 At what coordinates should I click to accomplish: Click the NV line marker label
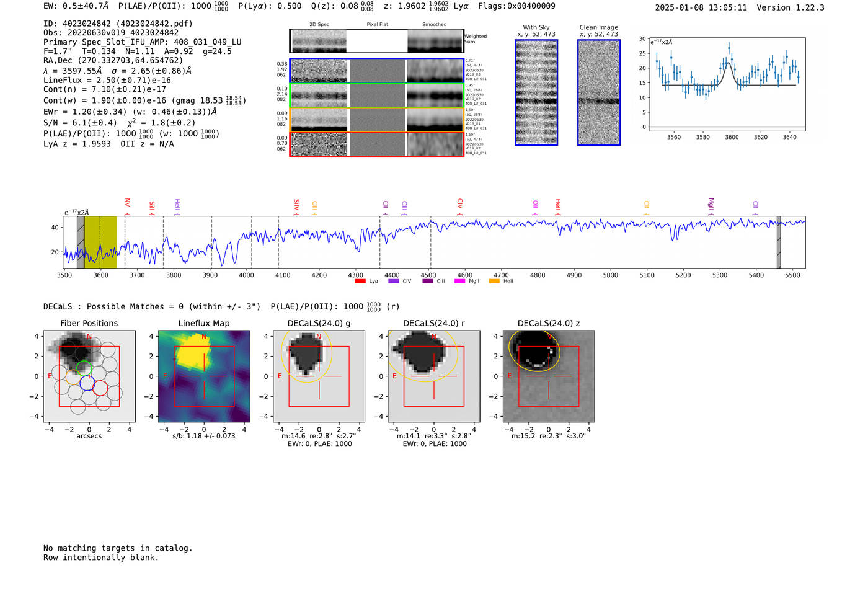click(127, 203)
